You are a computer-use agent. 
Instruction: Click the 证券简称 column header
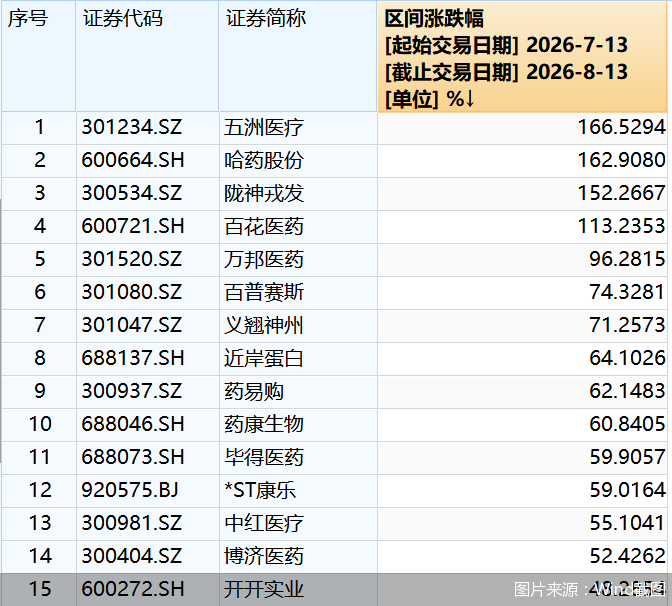[298, 56]
